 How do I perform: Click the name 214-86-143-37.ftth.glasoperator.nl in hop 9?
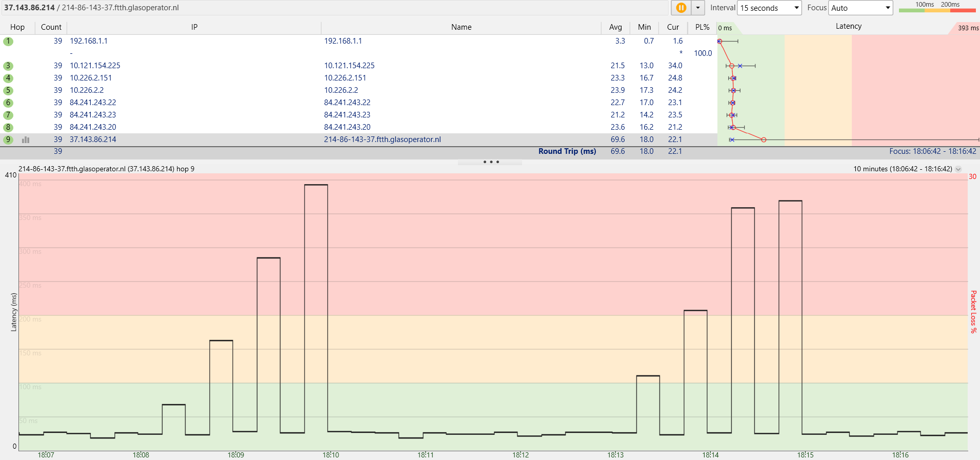383,139
